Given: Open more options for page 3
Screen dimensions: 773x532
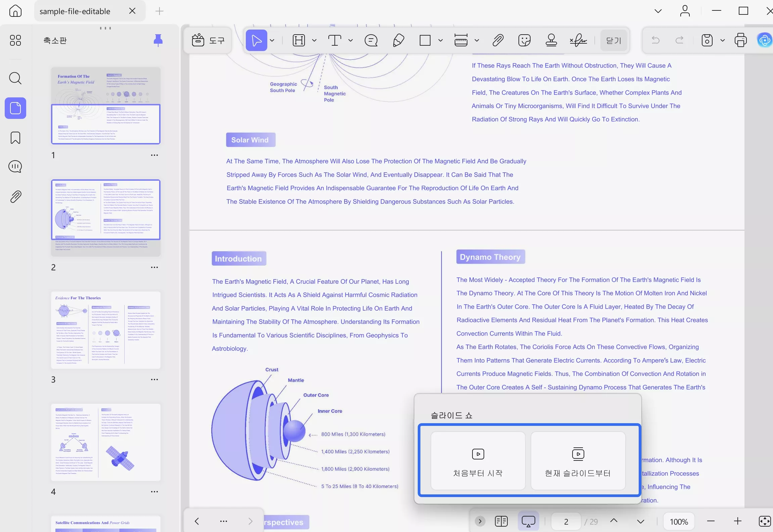Looking at the screenshot, I should [x=154, y=380].
